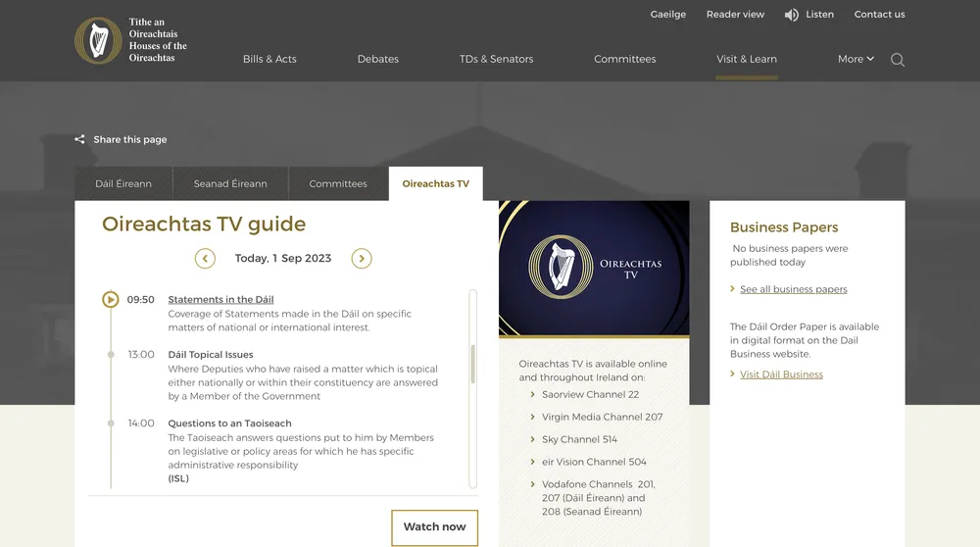Image resolution: width=980 pixels, height=547 pixels.
Task: Go to next day in TV guide
Action: point(362,258)
